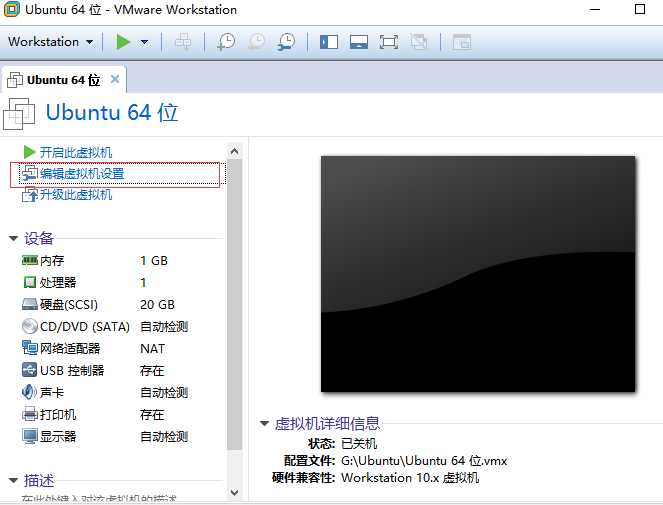Select the 打印机 device row
Viewport: 663px width, 505px height.
(106, 414)
